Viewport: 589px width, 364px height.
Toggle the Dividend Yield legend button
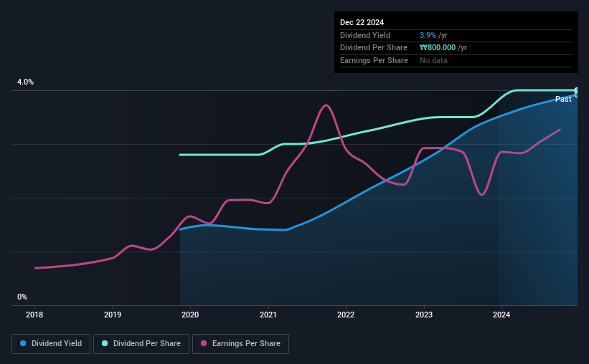[51, 344]
